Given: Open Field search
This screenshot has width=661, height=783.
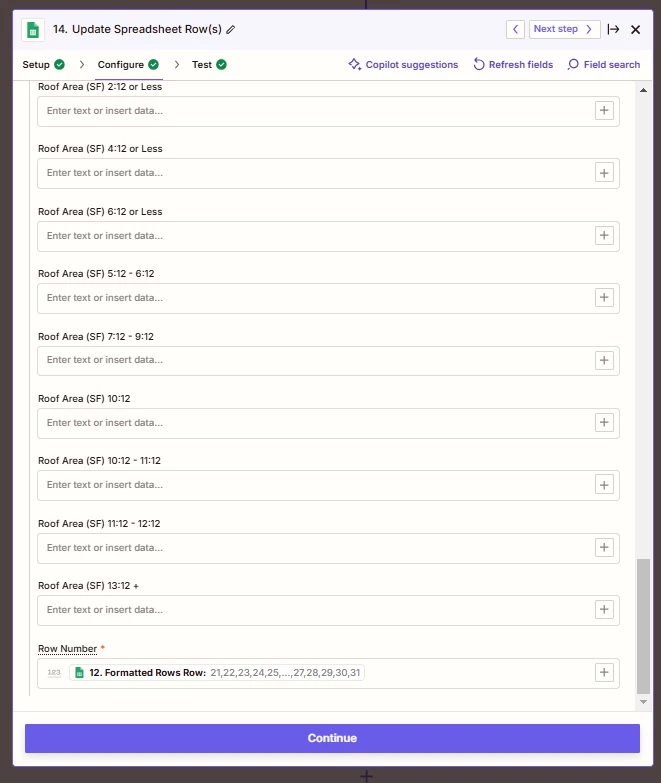Looking at the screenshot, I should (x=604, y=64).
